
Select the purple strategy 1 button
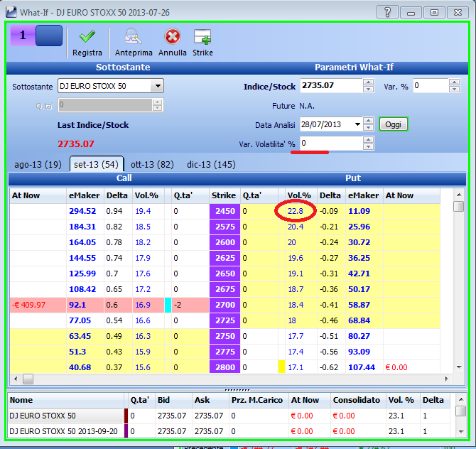click(x=23, y=36)
